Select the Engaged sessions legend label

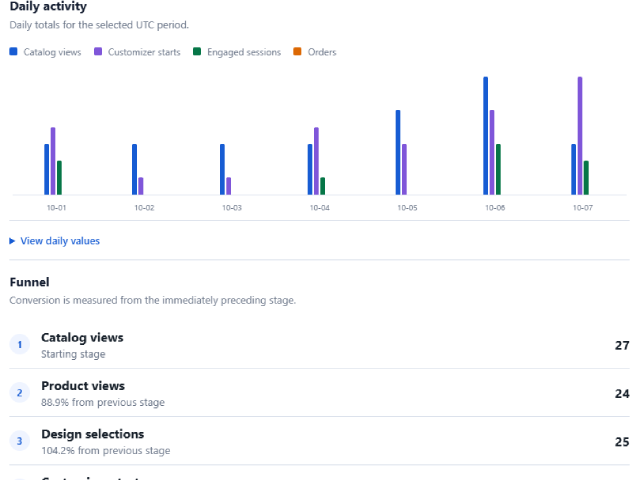click(244, 52)
